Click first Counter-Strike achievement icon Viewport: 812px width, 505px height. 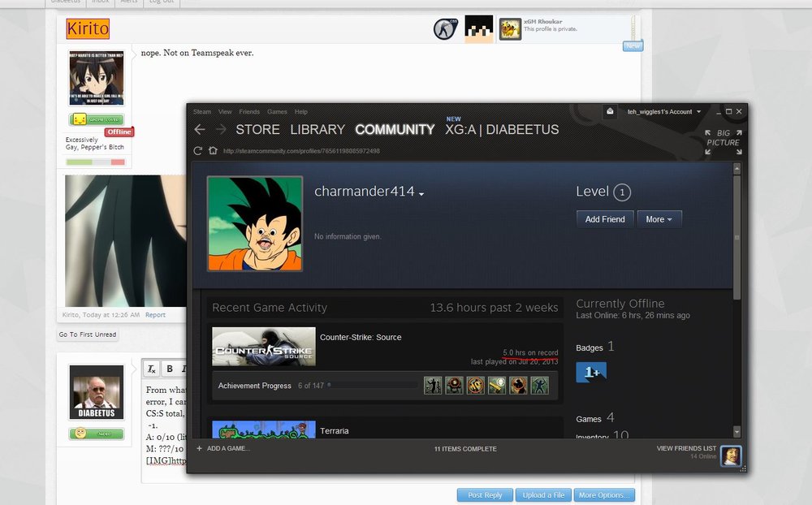(433, 386)
